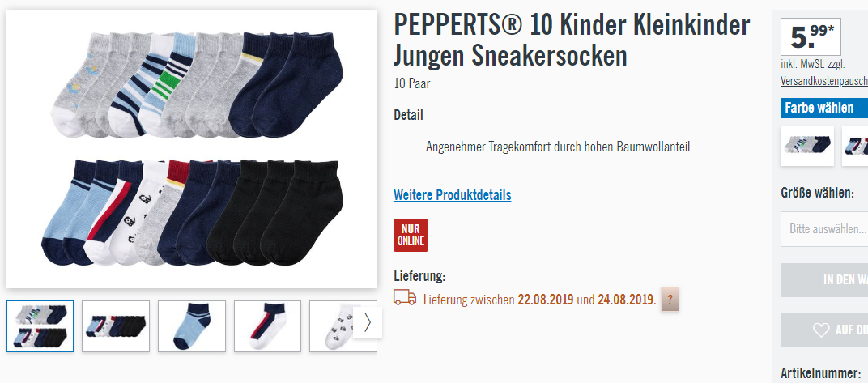Open the Bitte auswählen size dropdown
Image resolution: width=868 pixels, height=383 pixels.
824,228
